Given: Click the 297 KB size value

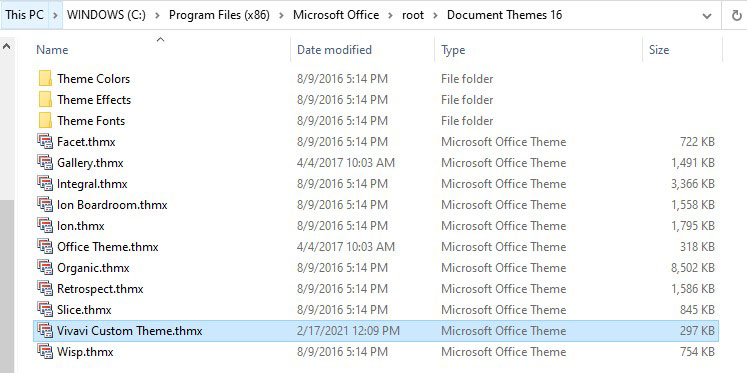Looking at the screenshot, I should [x=697, y=331].
